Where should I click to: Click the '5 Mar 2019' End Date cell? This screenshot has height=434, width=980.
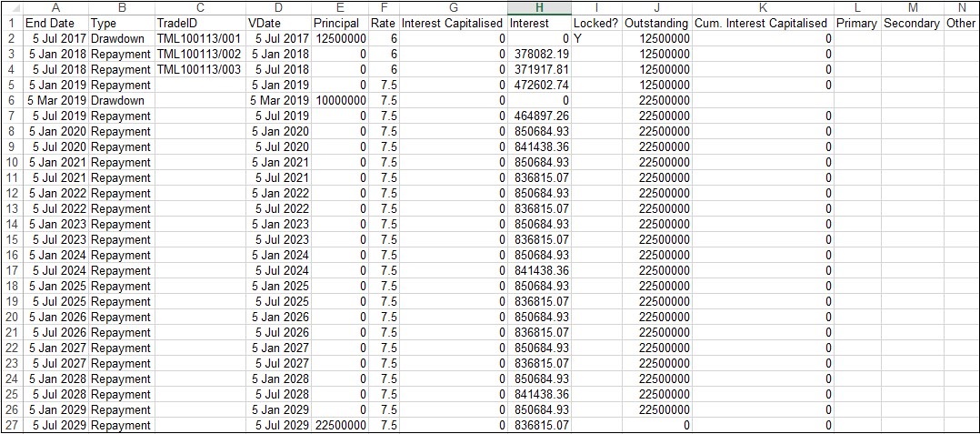[x=55, y=100]
